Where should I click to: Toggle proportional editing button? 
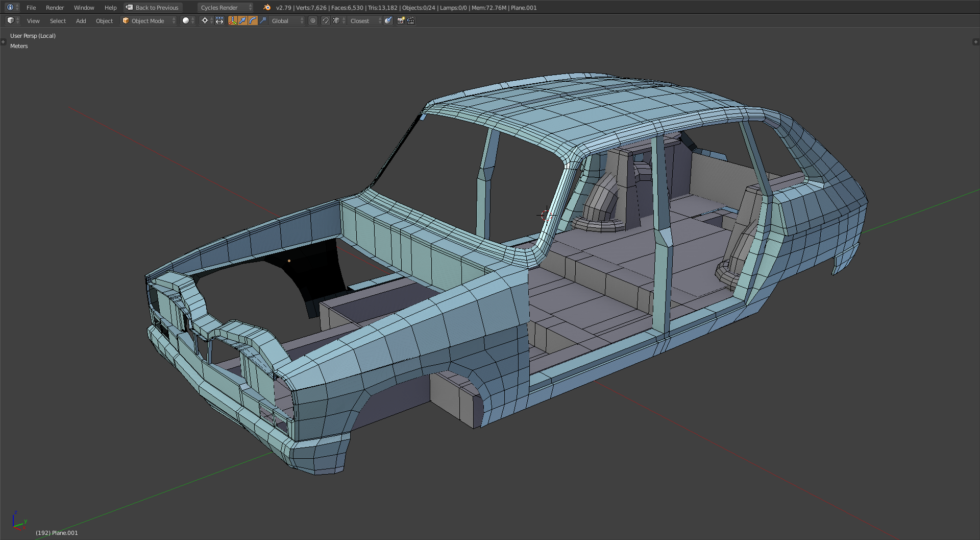[313, 20]
